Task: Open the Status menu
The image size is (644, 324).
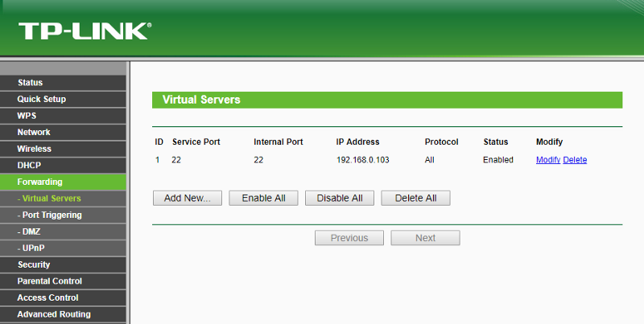Action: pyautogui.click(x=63, y=83)
